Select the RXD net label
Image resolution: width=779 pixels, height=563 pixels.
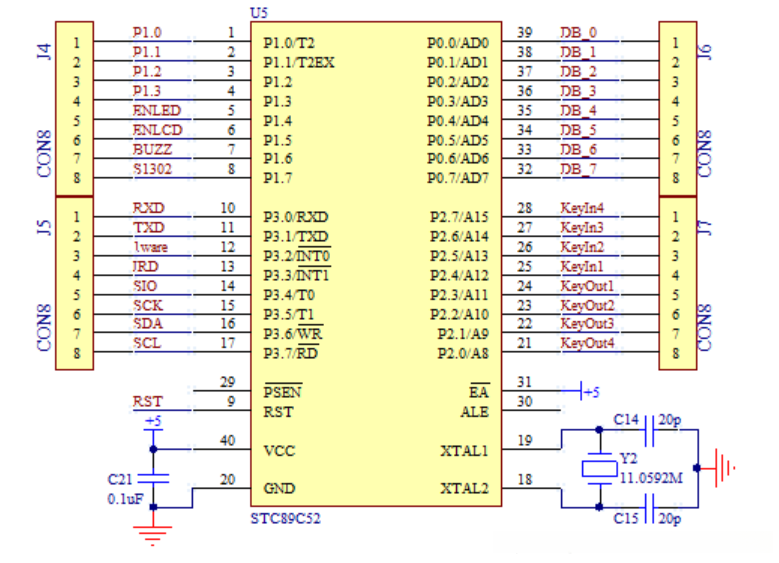pyautogui.click(x=149, y=208)
